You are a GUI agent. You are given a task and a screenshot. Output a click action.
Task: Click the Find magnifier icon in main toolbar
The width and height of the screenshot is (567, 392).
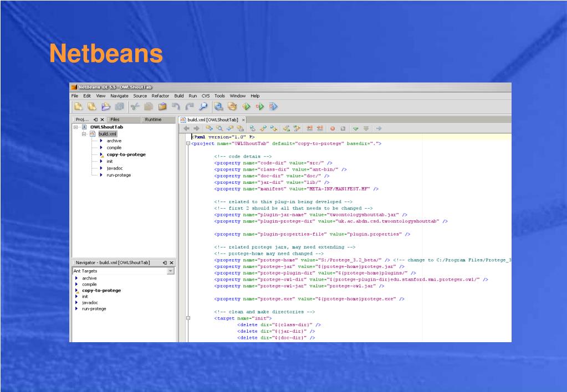203,106
